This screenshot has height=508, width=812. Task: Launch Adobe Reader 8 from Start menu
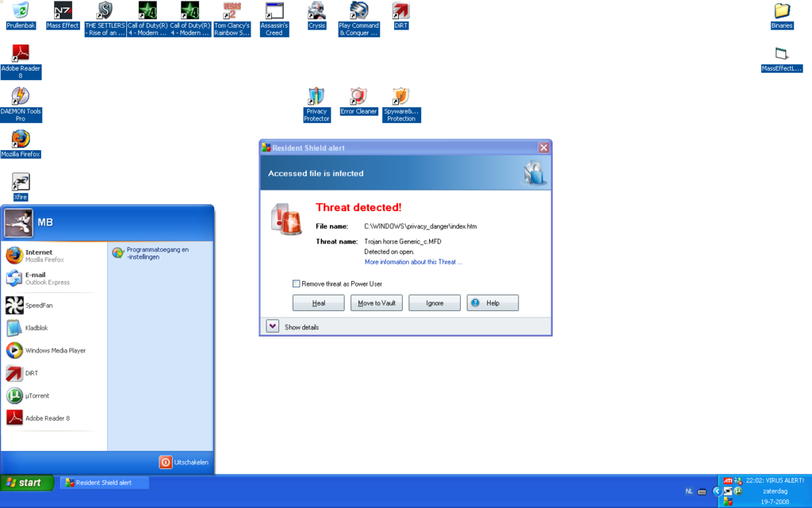[54, 418]
